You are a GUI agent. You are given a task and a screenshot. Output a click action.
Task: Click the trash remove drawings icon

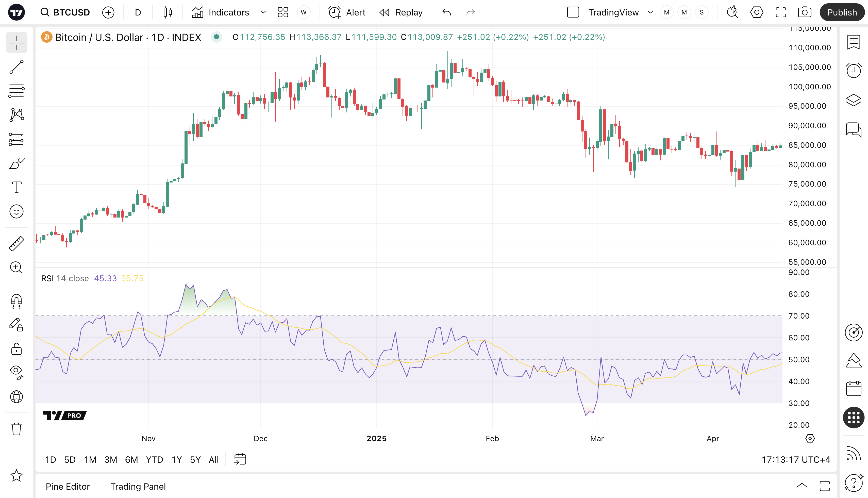click(16, 429)
